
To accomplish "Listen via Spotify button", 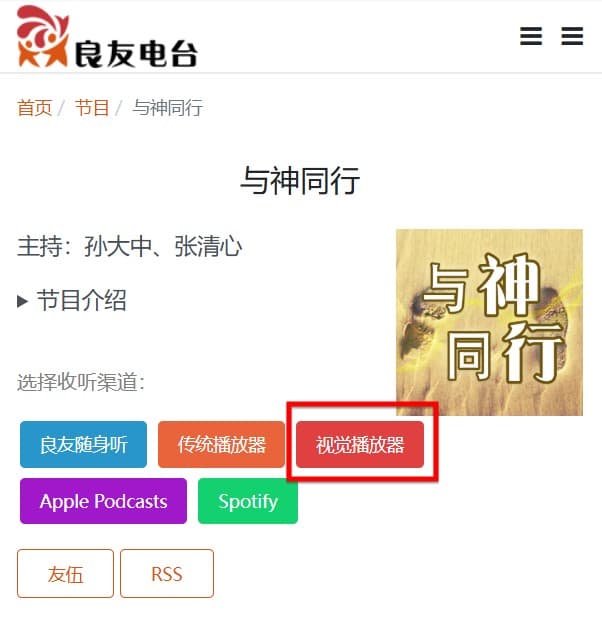I will coord(248,501).
